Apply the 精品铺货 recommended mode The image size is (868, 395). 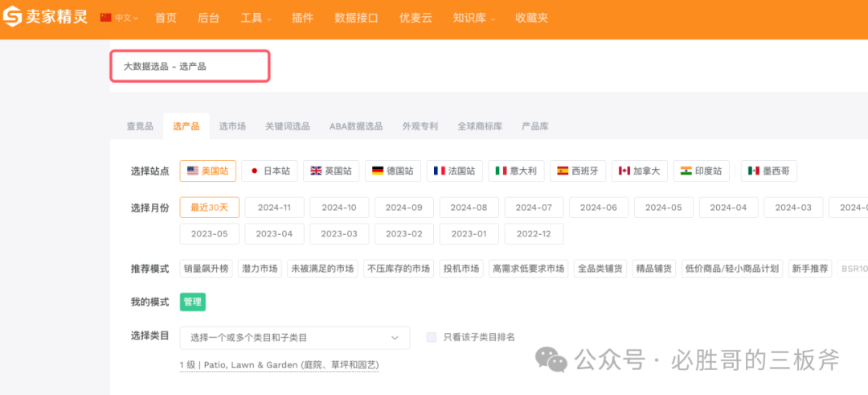click(x=653, y=269)
